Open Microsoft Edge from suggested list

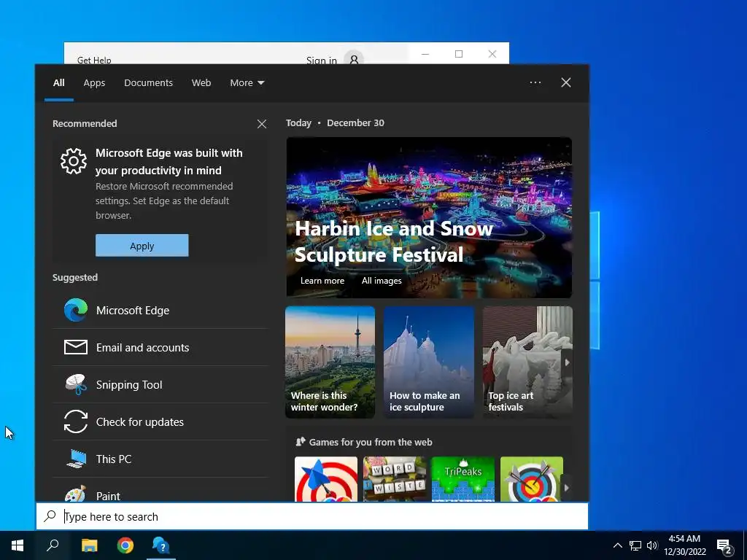click(x=160, y=311)
